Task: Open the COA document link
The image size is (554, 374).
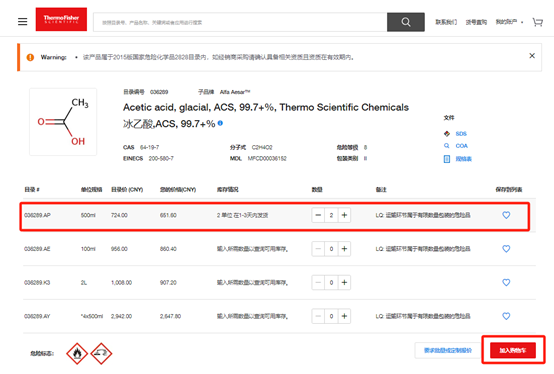Action: pyautogui.click(x=461, y=146)
